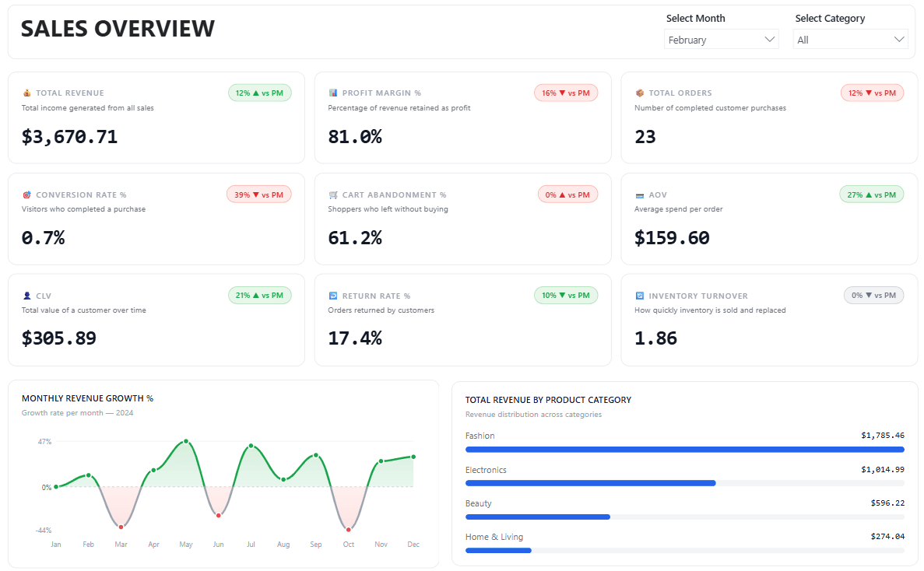The height and width of the screenshot is (571, 924).
Task: Click the Return Rate arrows icon
Action: pos(333,296)
